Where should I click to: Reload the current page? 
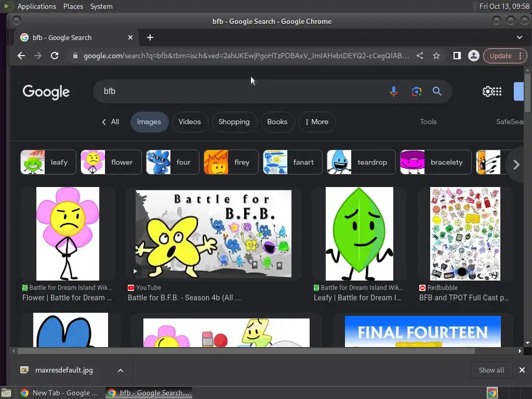55,56
